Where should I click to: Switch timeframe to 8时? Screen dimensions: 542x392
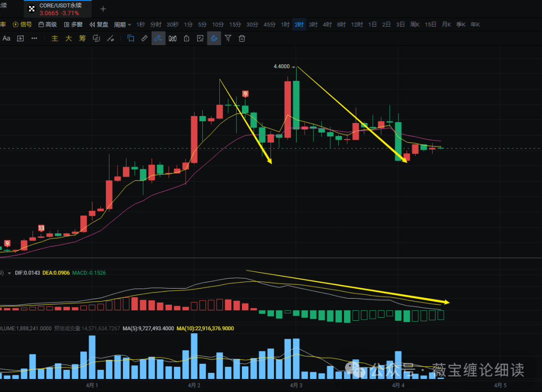pos(341,25)
